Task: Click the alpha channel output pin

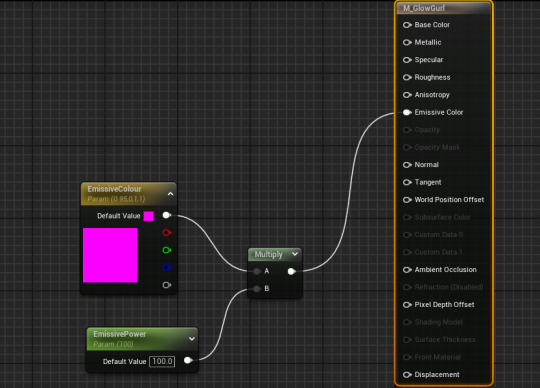Action: coord(167,285)
